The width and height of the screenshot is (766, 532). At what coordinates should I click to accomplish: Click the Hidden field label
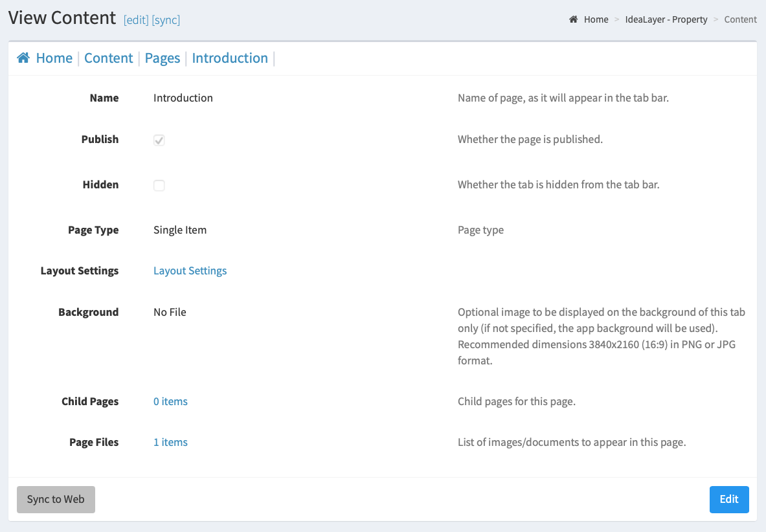(x=100, y=185)
